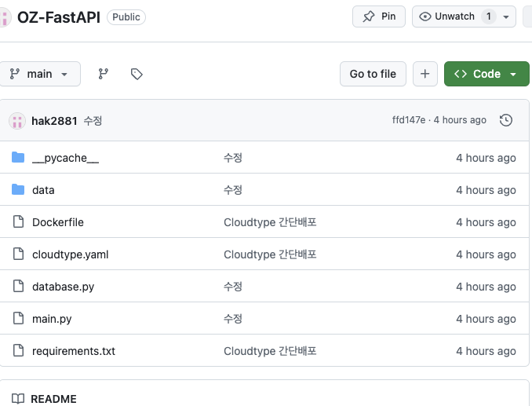Click cloudtype.yaml commit message Cloudtype 간단배포
The image size is (532, 406).
click(x=270, y=254)
